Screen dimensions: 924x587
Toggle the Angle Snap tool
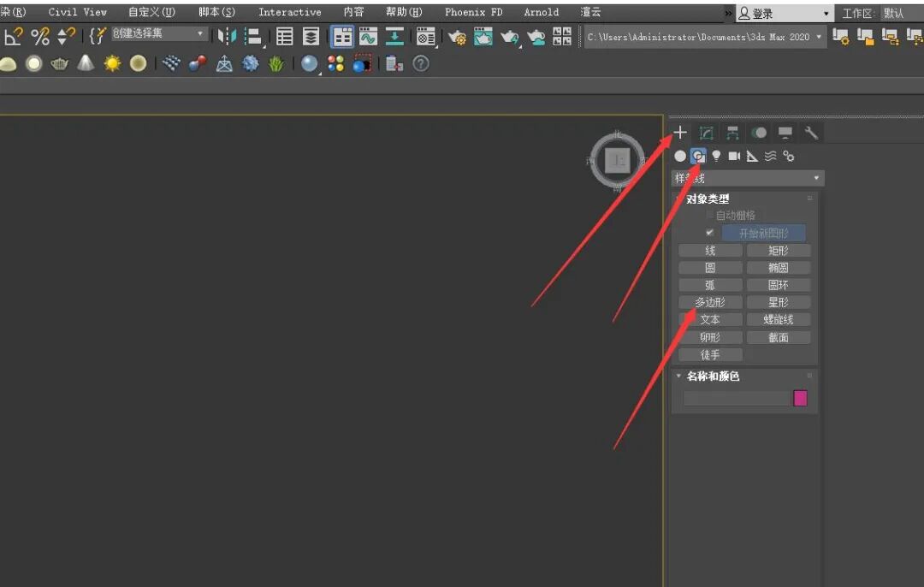(x=13, y=37)
